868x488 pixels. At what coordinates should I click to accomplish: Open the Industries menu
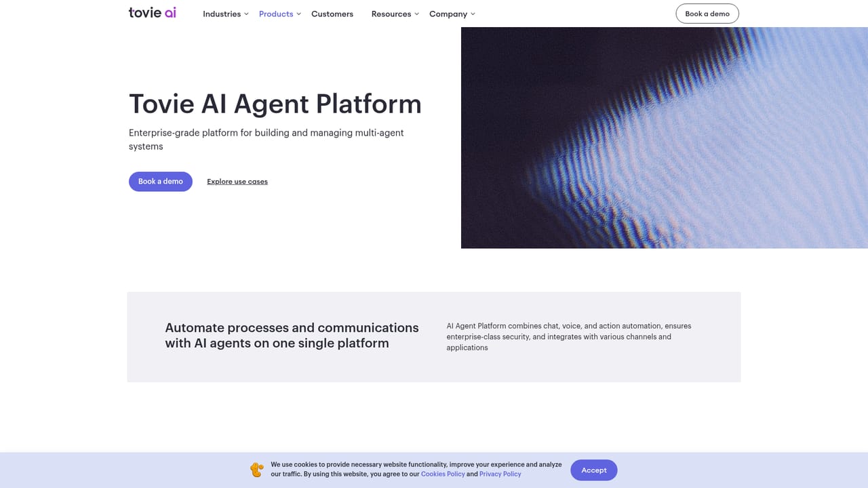(x=222, y=14)
